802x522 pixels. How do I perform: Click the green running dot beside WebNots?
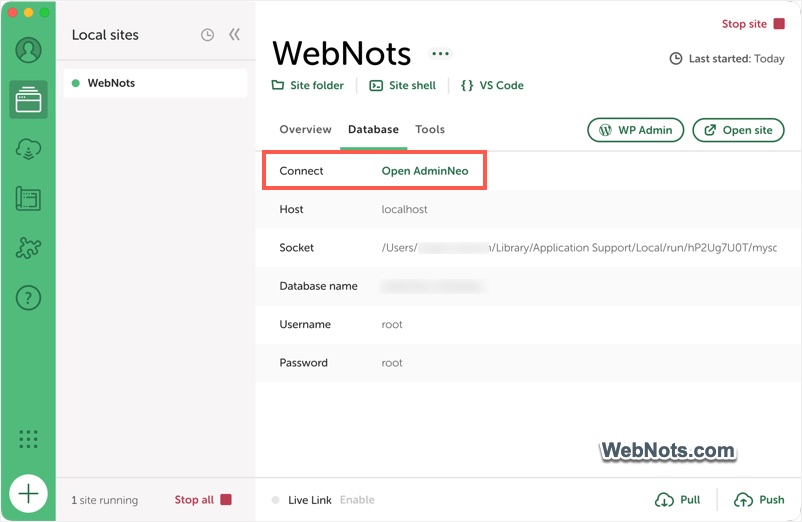[x=76, y=83]
